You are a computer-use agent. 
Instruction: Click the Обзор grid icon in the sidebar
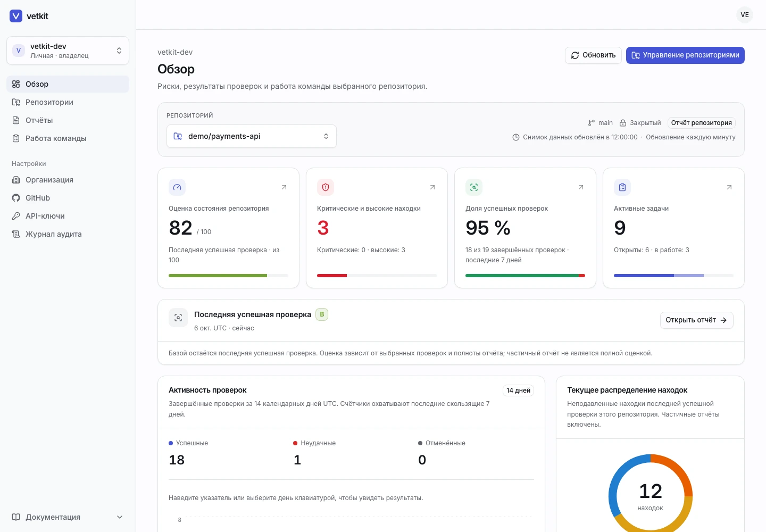point(16,84)
